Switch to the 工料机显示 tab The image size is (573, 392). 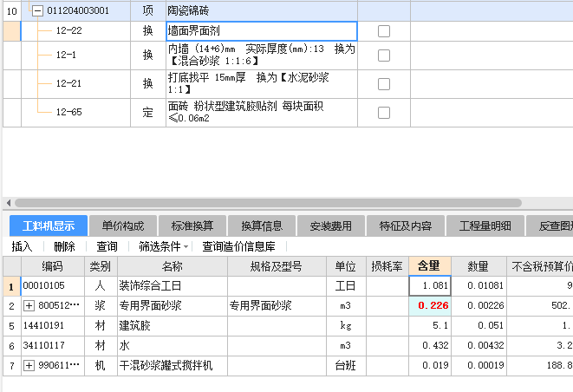click(x=49, y=226)
